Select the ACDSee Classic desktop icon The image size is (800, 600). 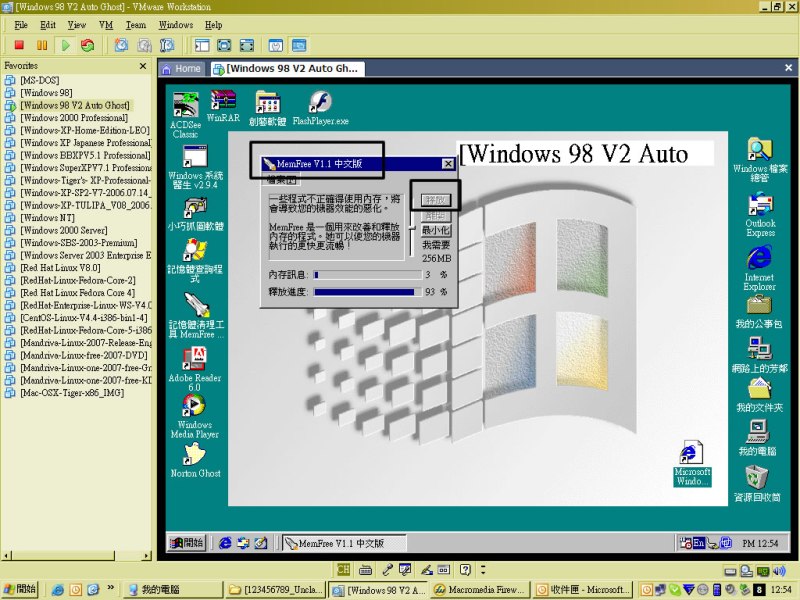coord(185,115)
